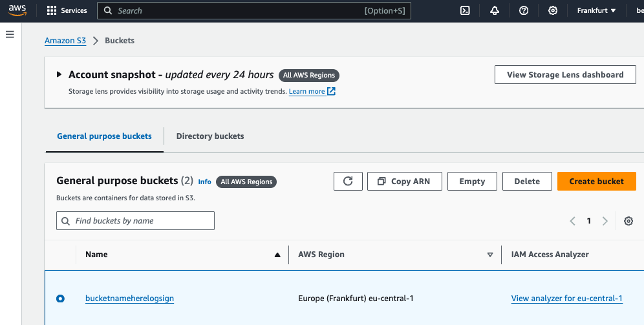Click the All AWS Regions badge beside Info
644x325 pixels.
coord(246,182)
